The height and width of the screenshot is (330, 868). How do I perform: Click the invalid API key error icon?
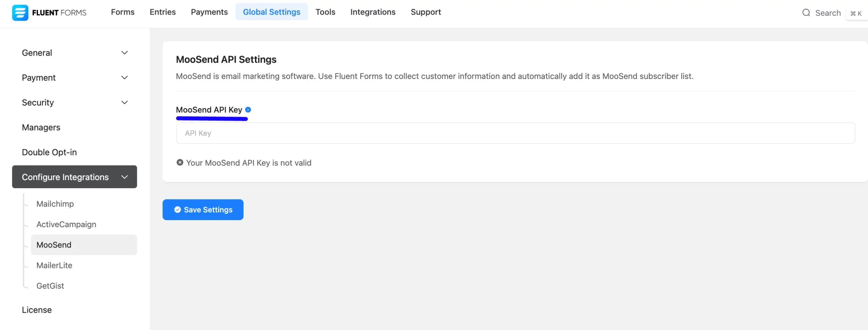tap(180, 162)
